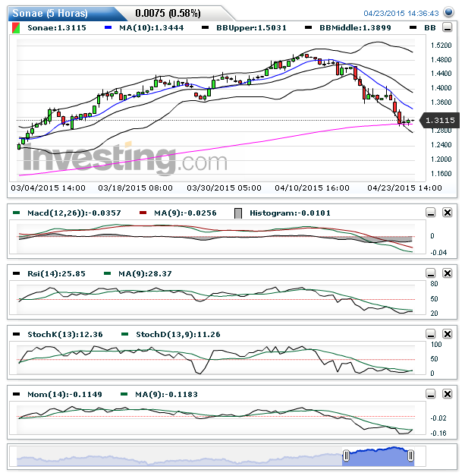Screen dimensions: 465x476
Task: Click the 04/23/2015 14:36:43 timestamp
Action: pos(401,14)
